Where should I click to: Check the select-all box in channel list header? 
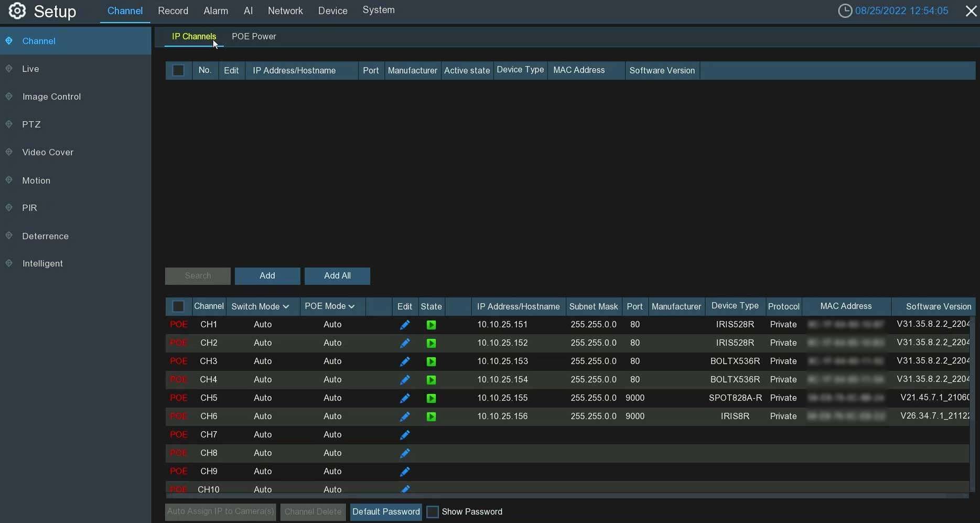178,306
